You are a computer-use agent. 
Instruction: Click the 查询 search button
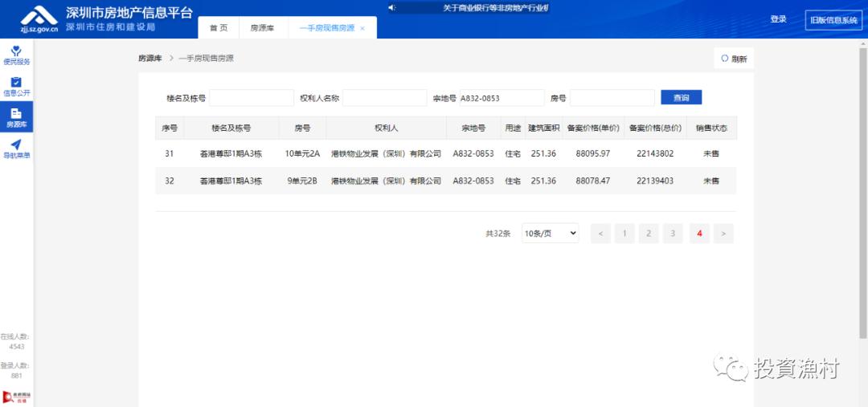pyautogui.click(x=682, y=97)
